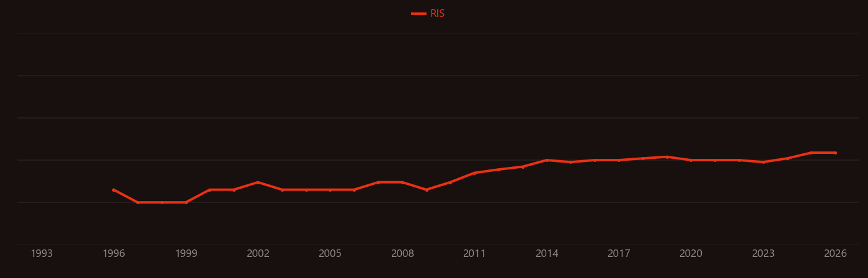Click the 2014 x-axis label
Image resolution: width=868 pixels, height=278 pixels.
point(547,254)
